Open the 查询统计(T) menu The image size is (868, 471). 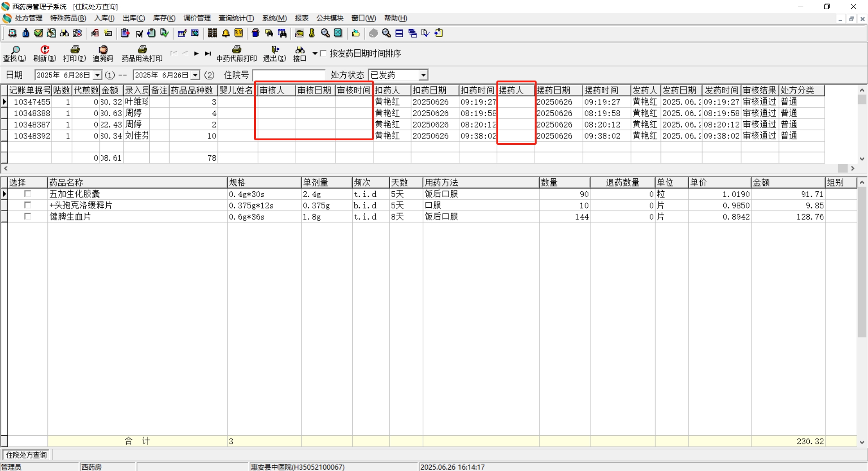pos(236,18)
